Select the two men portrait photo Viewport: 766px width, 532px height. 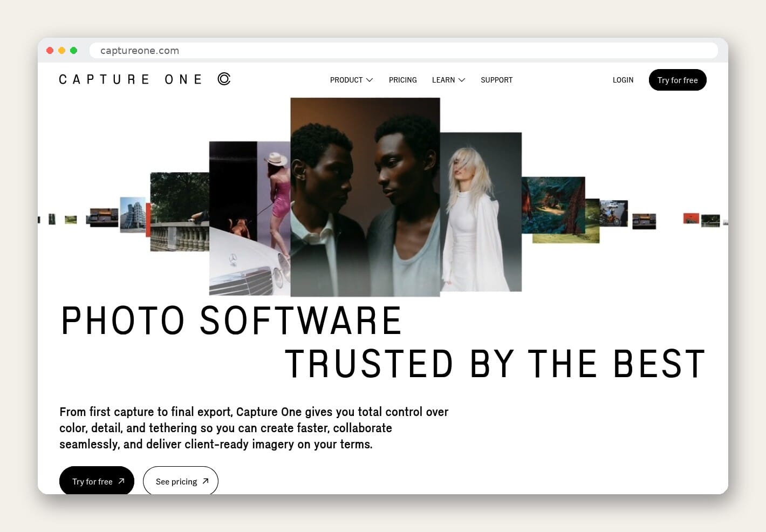[365, 197]
